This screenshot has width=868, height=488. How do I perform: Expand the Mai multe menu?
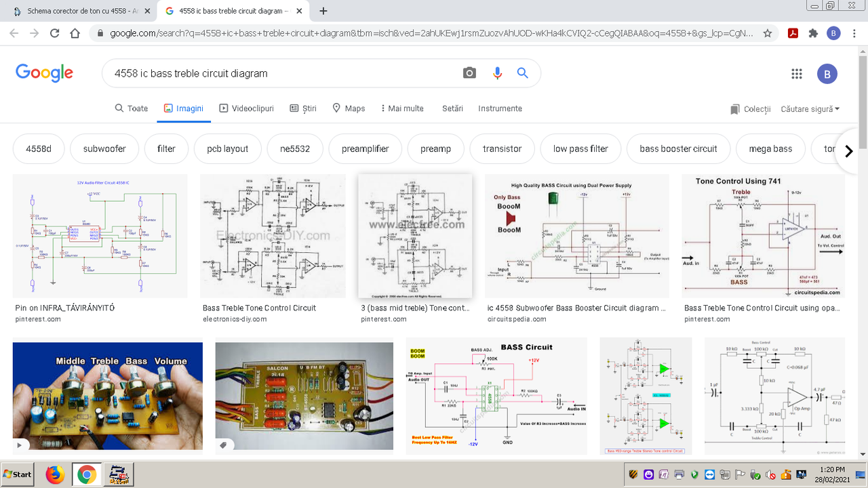click(402, 108)
